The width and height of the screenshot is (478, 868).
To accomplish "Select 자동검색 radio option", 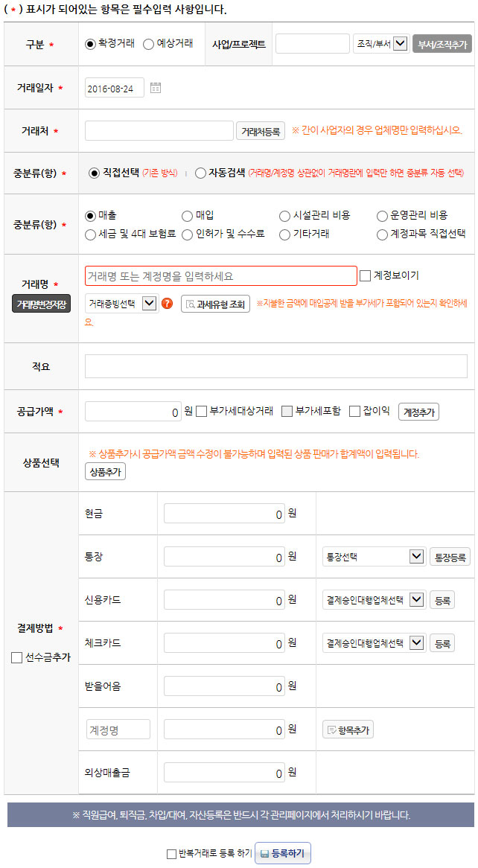I will (200, 173).
